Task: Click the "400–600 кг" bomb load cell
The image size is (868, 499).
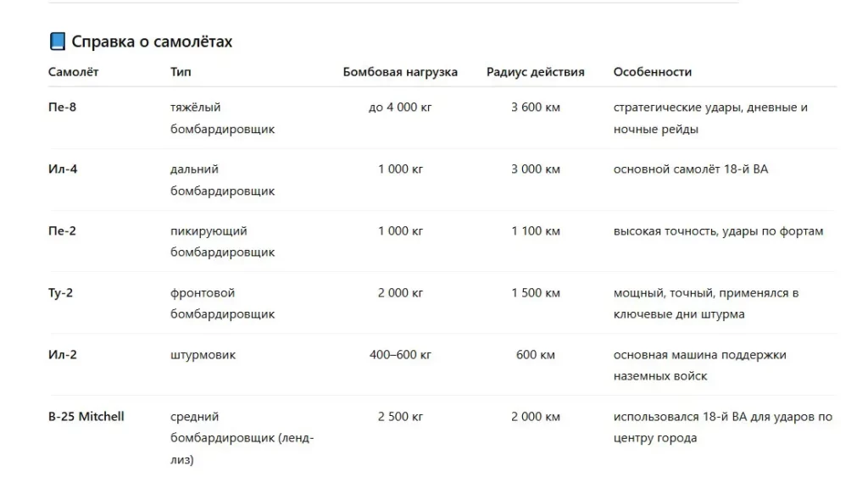Action: click(400, 355)
